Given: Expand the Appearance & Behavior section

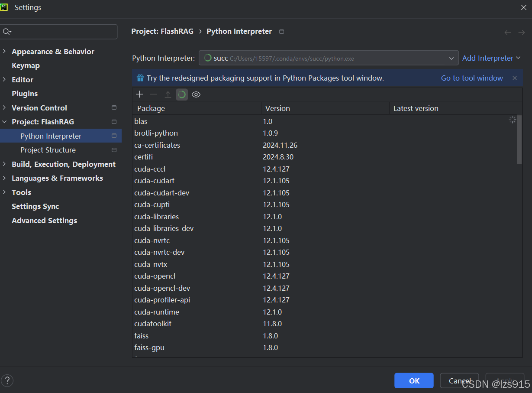Looking at the screenshot, I should point(4,52).
